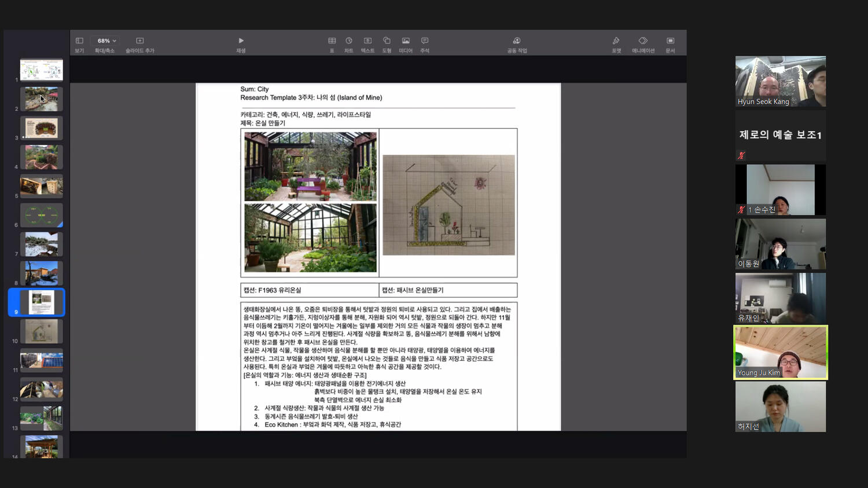This screenshot has width=868, height=488.
Task: Add a comment with 주석 icon
Action: pos(425,41)
